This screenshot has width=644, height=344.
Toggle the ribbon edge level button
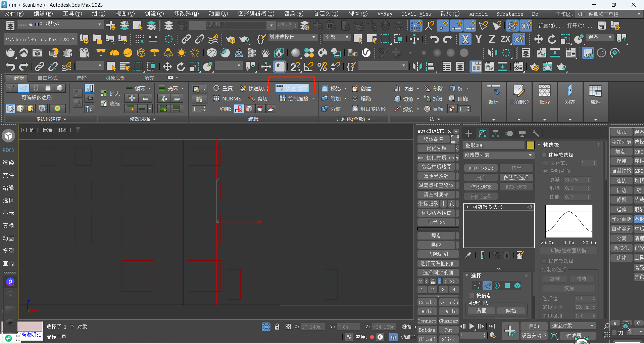[x=23, y=88]
